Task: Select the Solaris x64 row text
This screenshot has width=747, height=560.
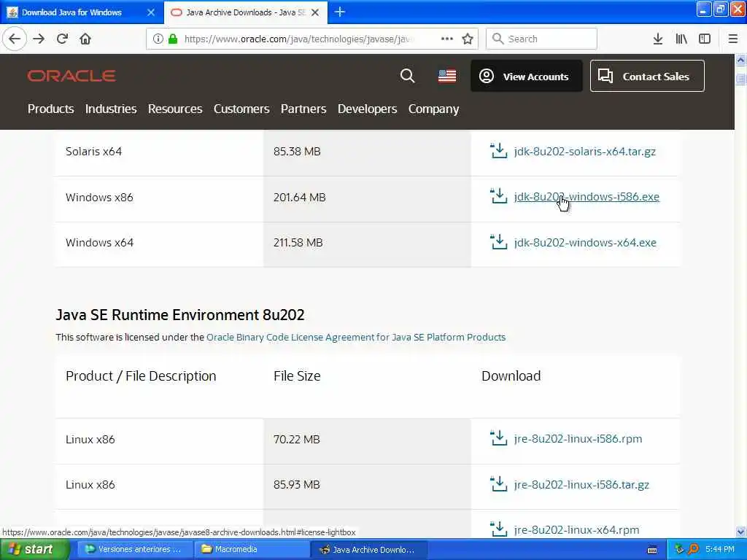Action: (x=93, y=152)
